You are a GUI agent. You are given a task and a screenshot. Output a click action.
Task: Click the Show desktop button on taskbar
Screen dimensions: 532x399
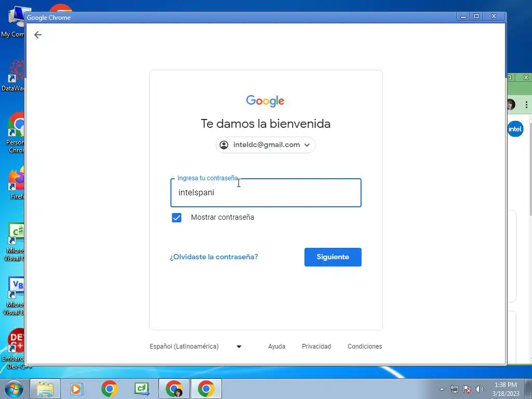tap(528, 389)
